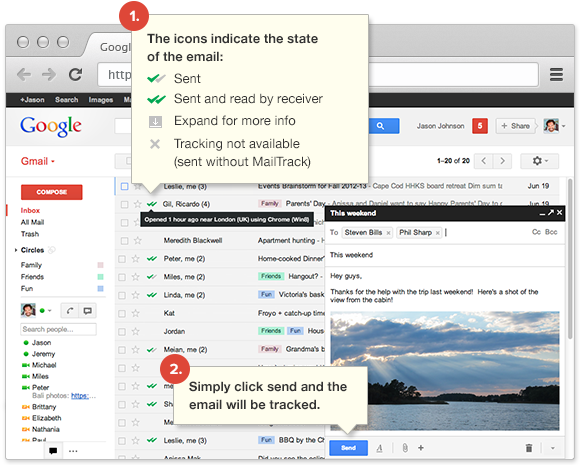This screenshot has width=580, height=465.
Task: Go to older messages with next arrow
Action: point(502,161)
